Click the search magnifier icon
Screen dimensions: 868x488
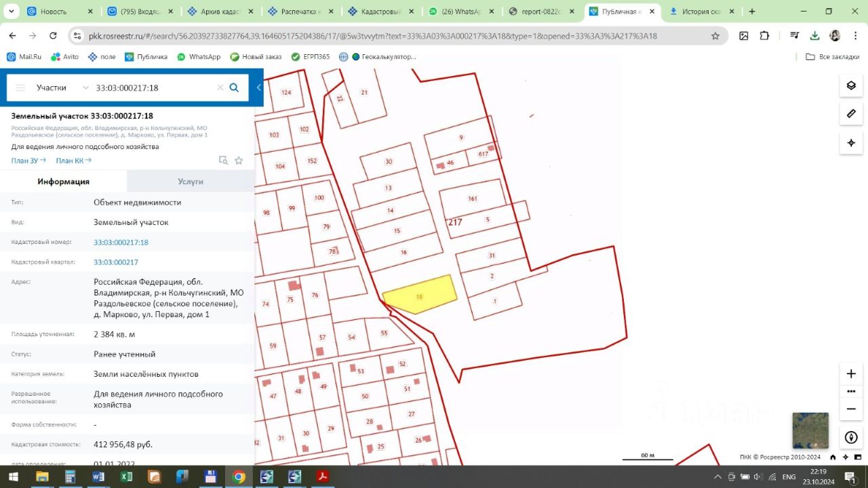click(x=235, y=87)
